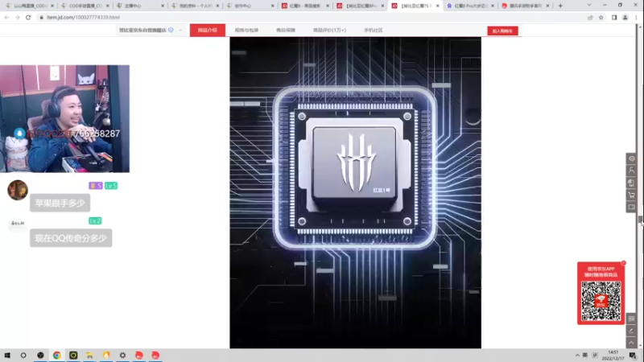The height and width of the screenshot is (362, 644).
Task: Click the JD sidebar back-to-top arrow
Action: click(x=632, y=343)
